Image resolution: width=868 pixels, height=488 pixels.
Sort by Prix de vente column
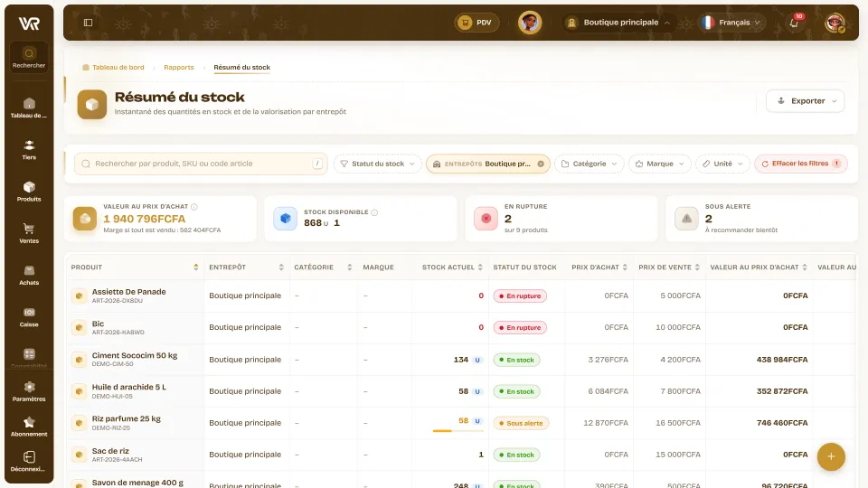(x=697, y=267)
